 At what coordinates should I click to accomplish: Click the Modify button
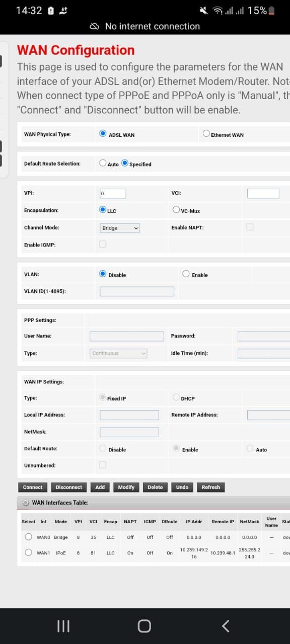click(126, 487)
